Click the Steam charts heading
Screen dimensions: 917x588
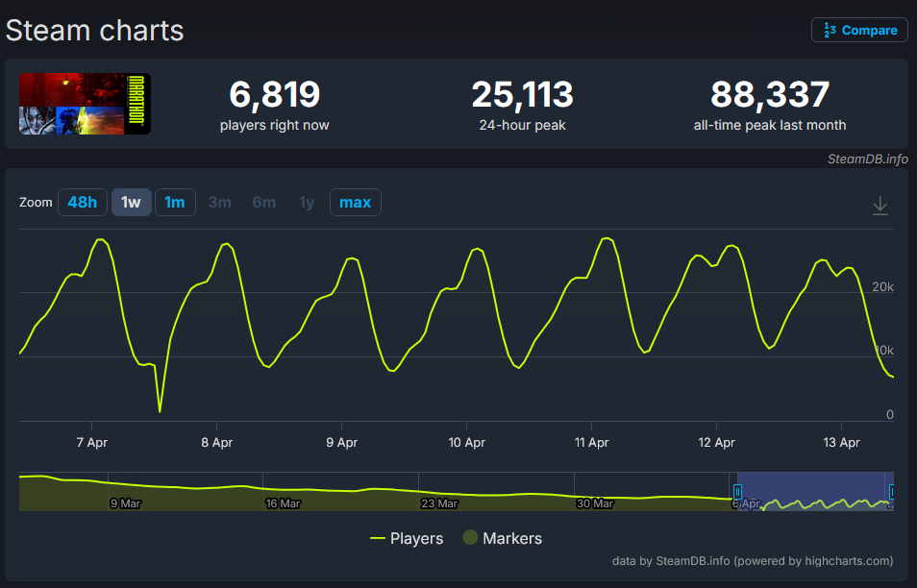click(95, 31)
